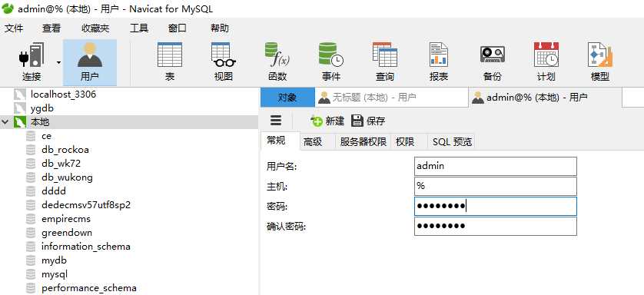
Task: Click the password (密码) input field
Action: coord(496,207)
